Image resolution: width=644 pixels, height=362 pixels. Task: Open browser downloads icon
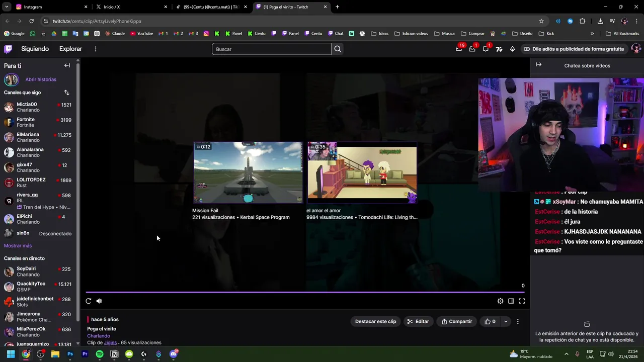click(x=600, y=21)
